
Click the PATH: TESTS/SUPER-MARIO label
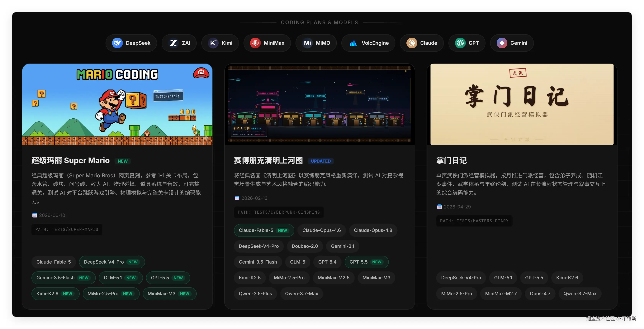[x=67, y=230]
